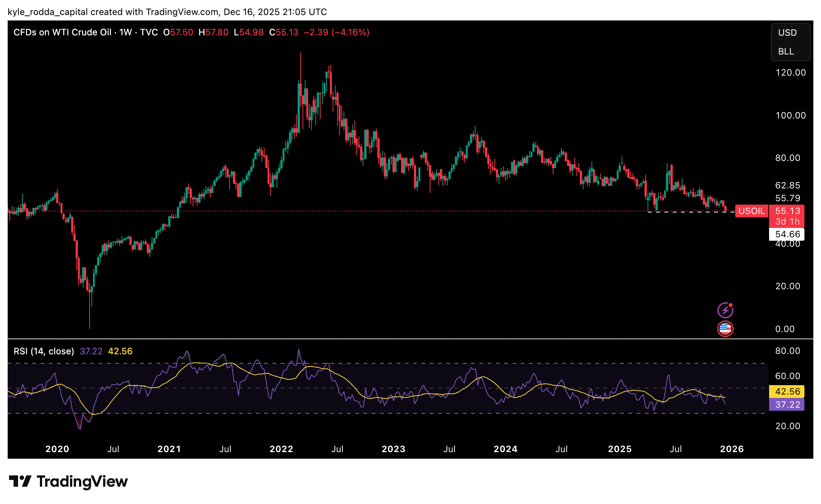Click the red USOIL symbol tag
The width and height of the screenshot is (821, 504).
tap(751, 211)
